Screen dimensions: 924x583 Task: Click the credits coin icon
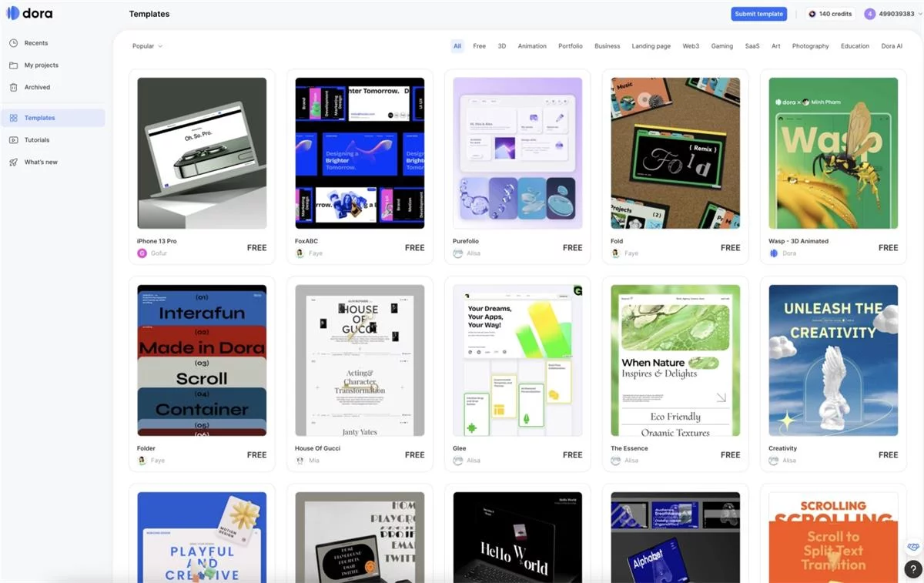pyautogui.click(x=812, y=14)
